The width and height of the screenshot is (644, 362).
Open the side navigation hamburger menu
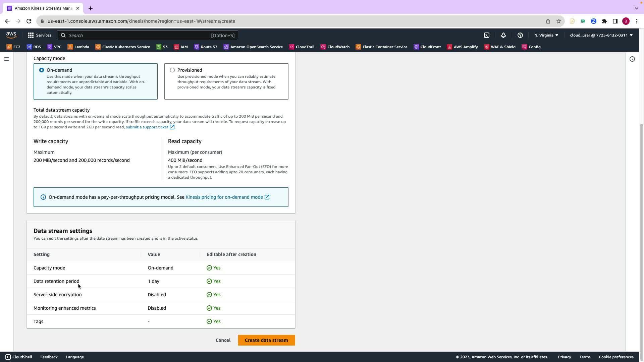(x=7, y=59)
